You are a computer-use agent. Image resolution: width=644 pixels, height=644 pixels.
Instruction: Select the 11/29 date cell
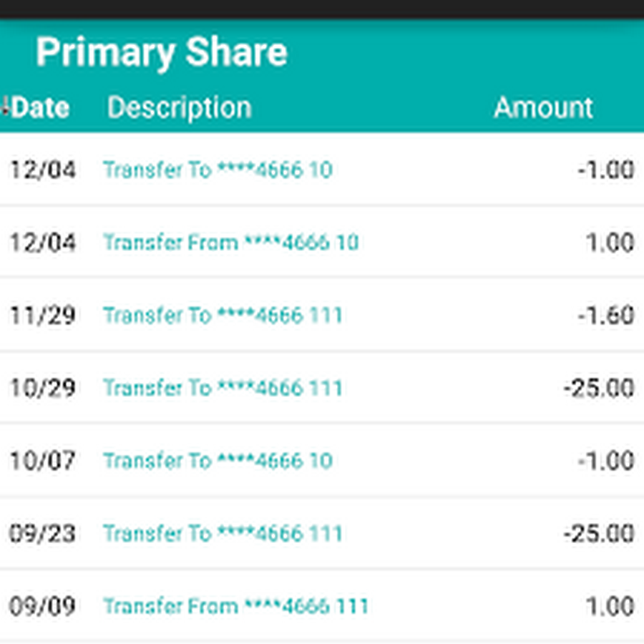click(42, 316)
